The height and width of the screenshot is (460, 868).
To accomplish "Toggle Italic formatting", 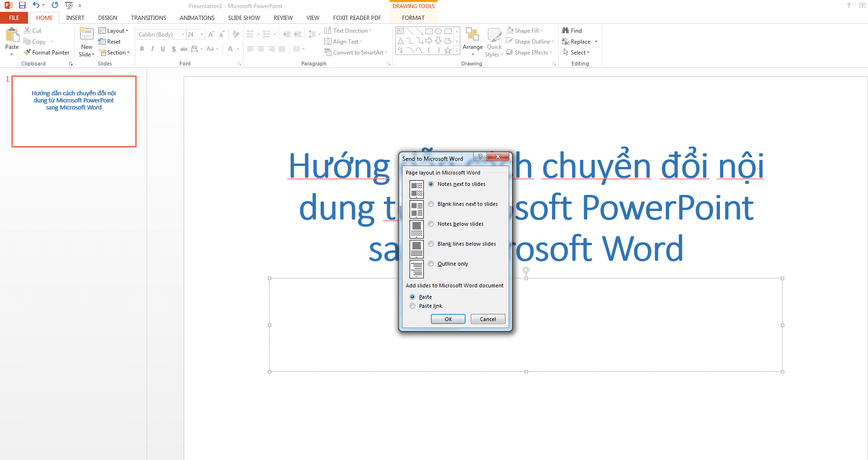I will coord(152,49).
